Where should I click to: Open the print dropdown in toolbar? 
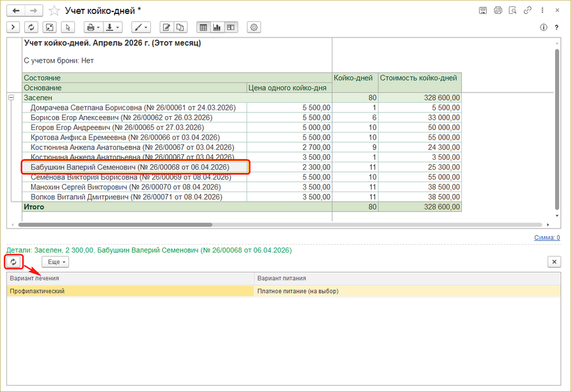(x=93, y=27)
